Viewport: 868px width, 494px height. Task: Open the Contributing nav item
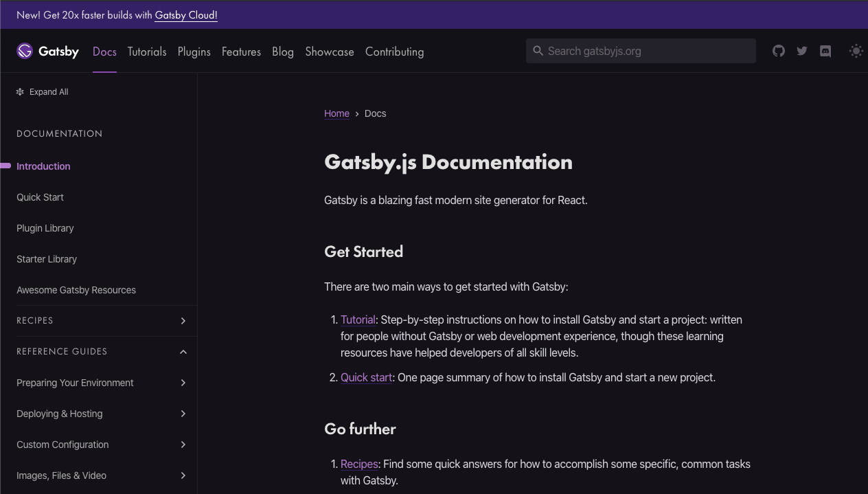pos(394,52)
